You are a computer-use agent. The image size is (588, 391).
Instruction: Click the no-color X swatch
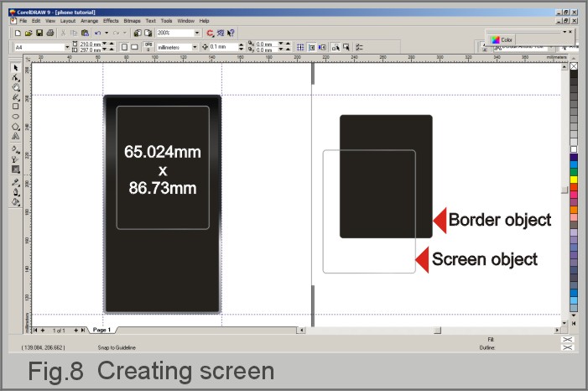point(574,66)
